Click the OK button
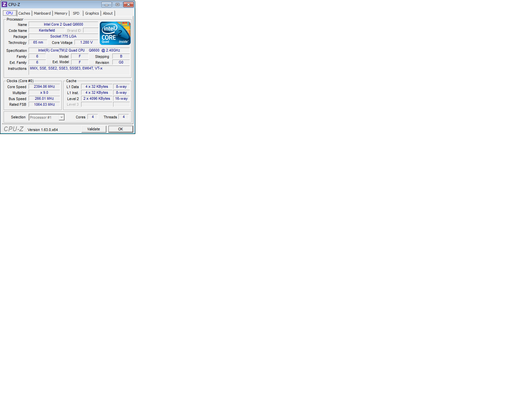 pyautogui.click(x=121, y=129)
